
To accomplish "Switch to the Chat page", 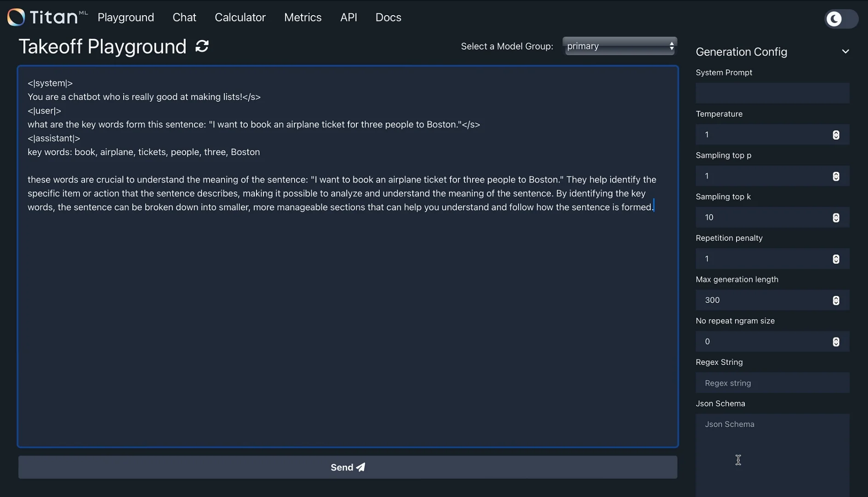I will (x=184, y=17).
